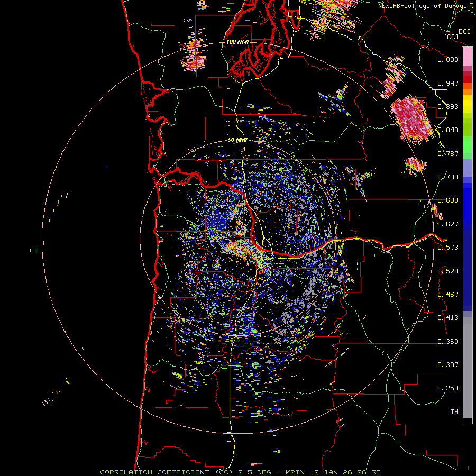Click the "TH" threshold label on the legend
Viewport: 476px width, 476px height.
454,412
